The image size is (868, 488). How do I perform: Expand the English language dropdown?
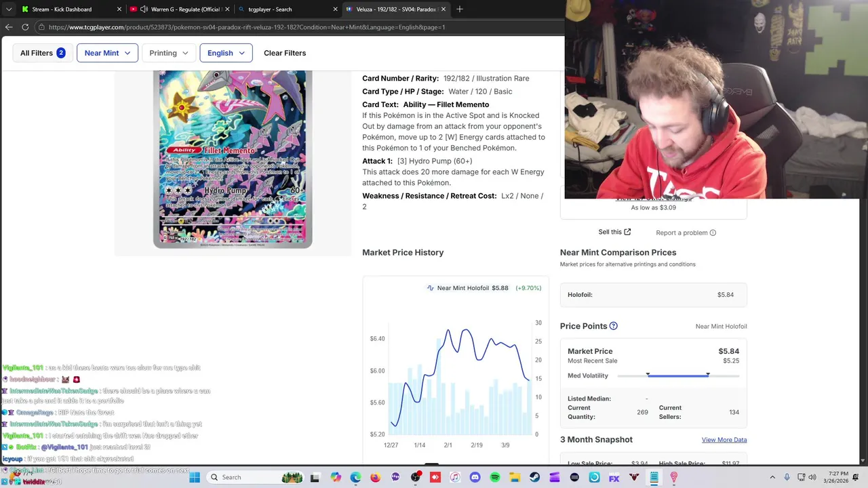tap(226, 53)
